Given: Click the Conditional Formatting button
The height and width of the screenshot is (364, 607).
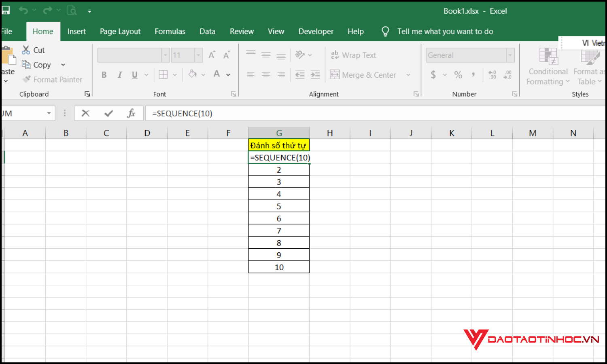Looking at the screenshot, I should point(548,67).
